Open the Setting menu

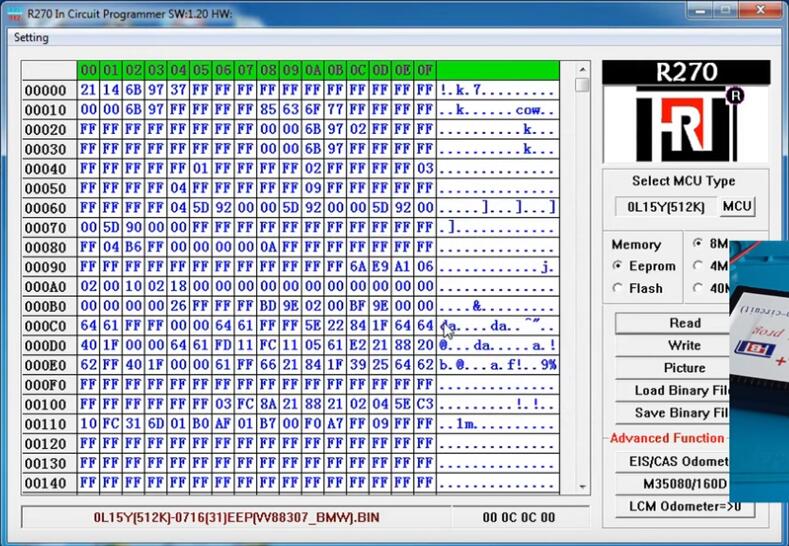(31, 38)
